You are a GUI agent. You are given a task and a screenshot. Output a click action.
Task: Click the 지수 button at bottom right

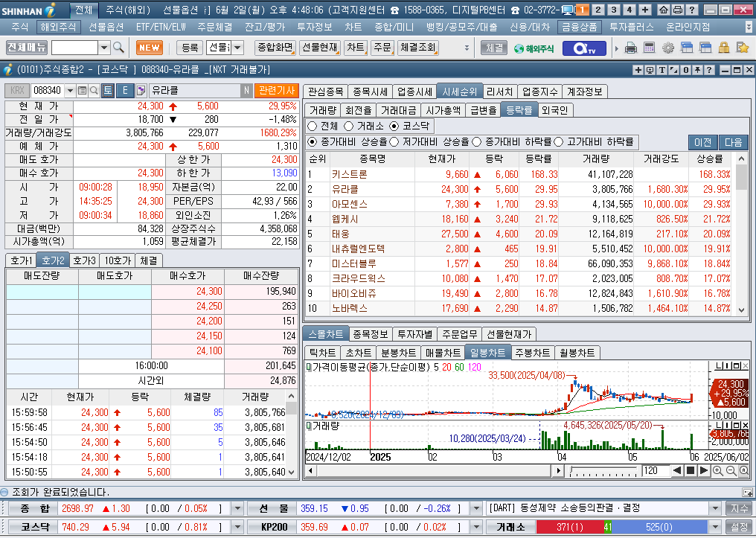(739, 508)
